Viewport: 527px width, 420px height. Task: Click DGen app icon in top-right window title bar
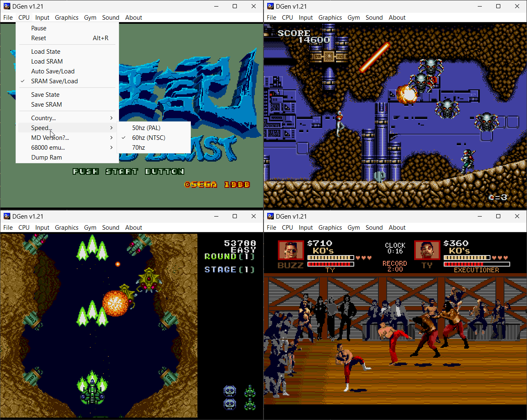[x=270, y=6]
